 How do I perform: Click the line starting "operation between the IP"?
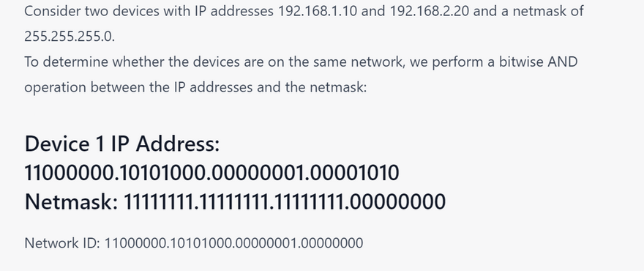(195, 87)
